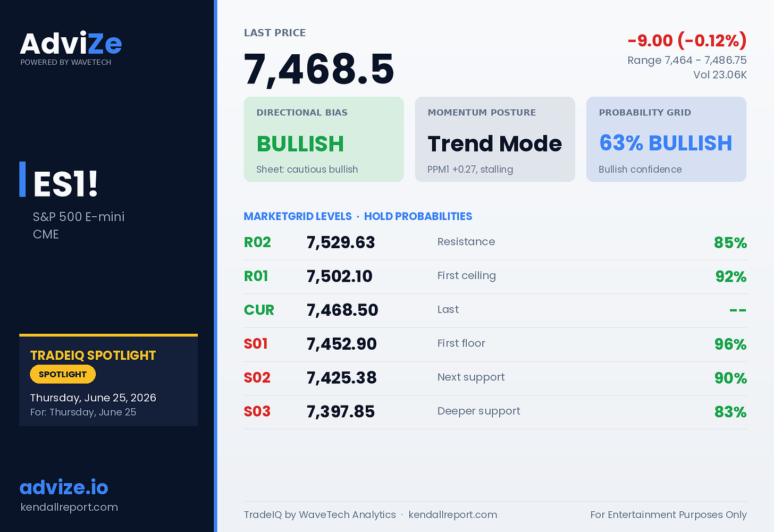This screenshot has height=532, width=774.
Task: Select the Probability Grid 63% BULLISH card
Action: [x=666, y=139]
